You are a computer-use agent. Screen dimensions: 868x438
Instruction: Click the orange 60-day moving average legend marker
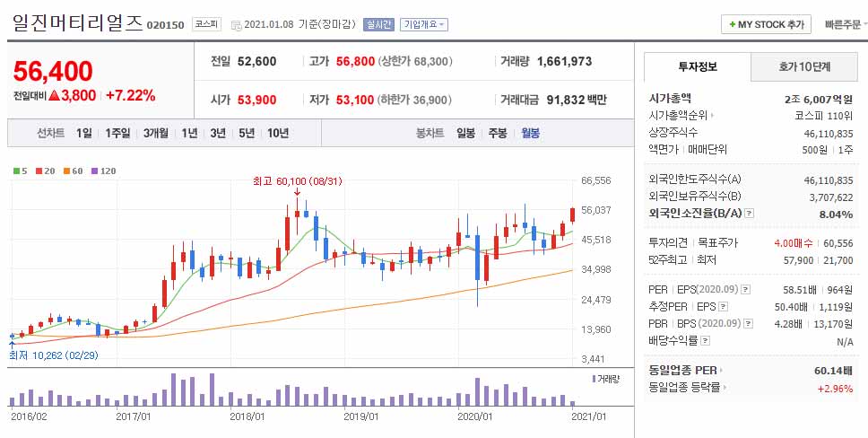pos(66,171)
